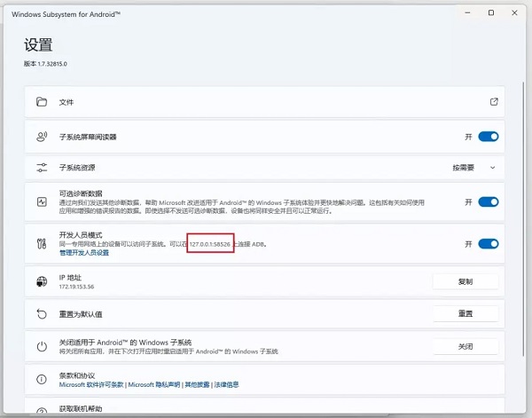Open 文件 via the external link icon
Screen dimensions: 532x418
coord(494,102)
